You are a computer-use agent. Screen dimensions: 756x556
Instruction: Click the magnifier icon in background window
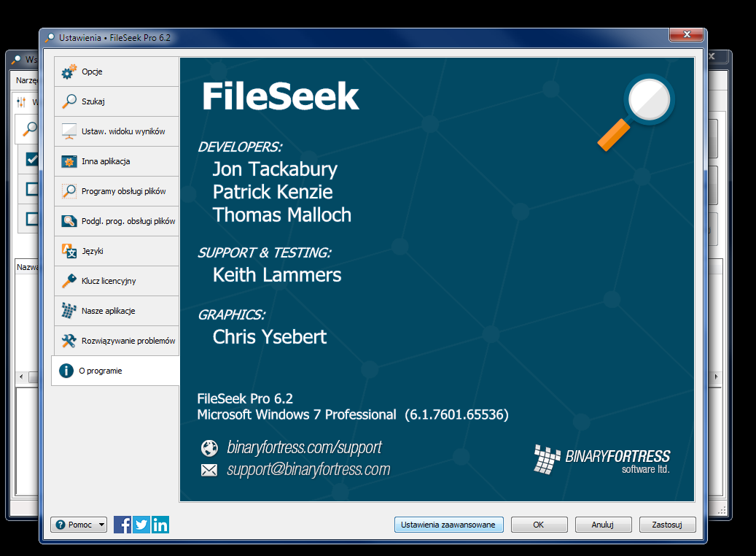click(x=30, y=129)
